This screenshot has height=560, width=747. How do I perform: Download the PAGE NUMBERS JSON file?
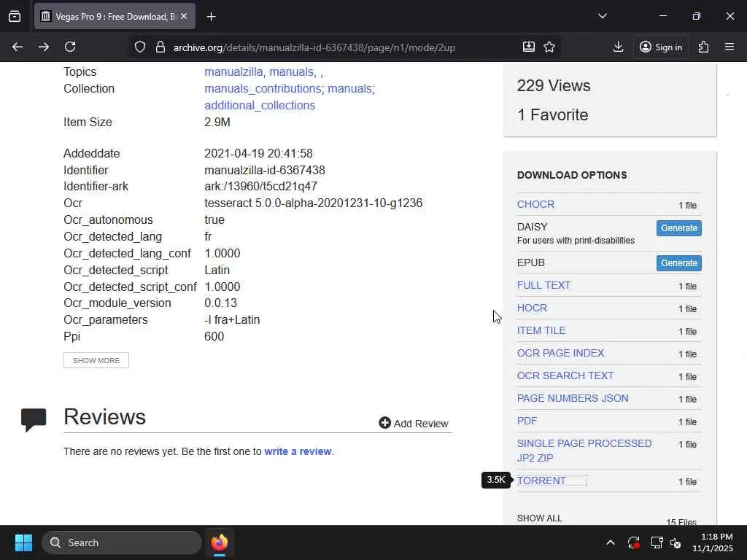pos(573,398)
